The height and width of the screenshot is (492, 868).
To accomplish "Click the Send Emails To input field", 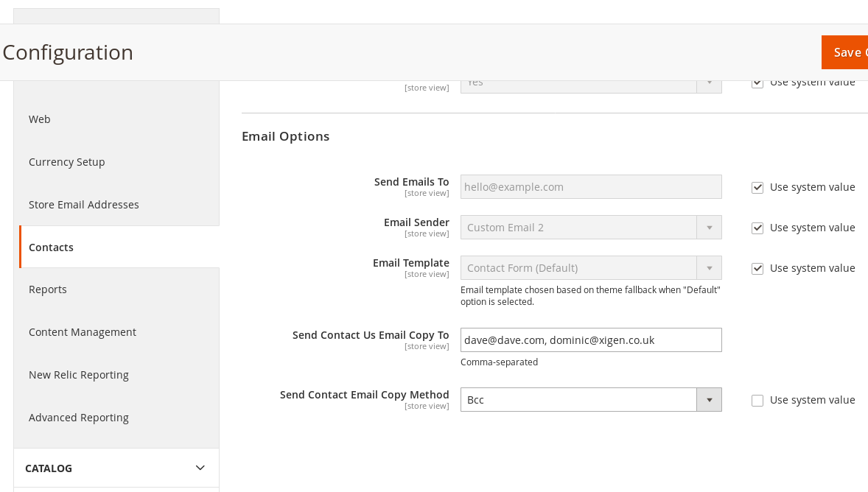I will tap(590, 187).
